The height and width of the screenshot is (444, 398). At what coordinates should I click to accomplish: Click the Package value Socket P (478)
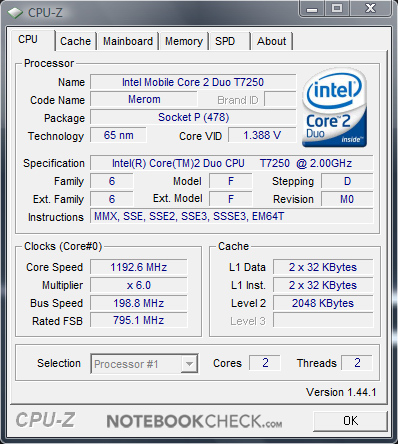(193, 117)
